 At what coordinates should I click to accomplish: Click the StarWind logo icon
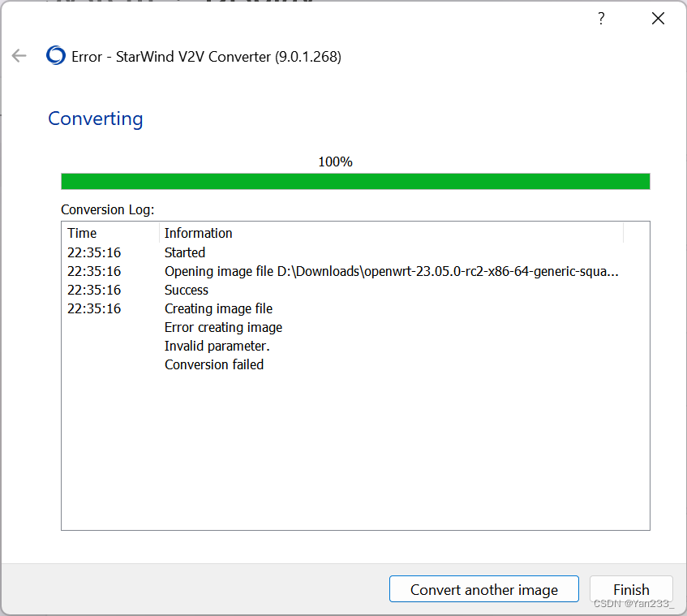pos(56,56)
